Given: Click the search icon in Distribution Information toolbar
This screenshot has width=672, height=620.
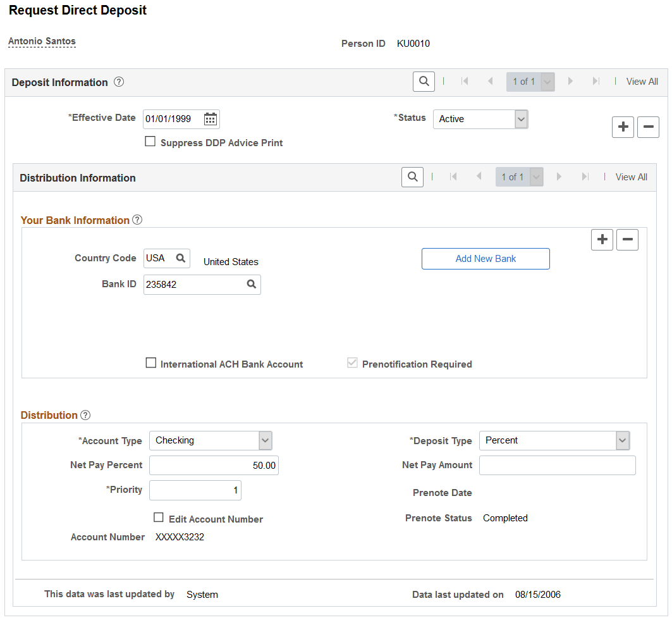Looking at the screenshot, I should point(412,177).
